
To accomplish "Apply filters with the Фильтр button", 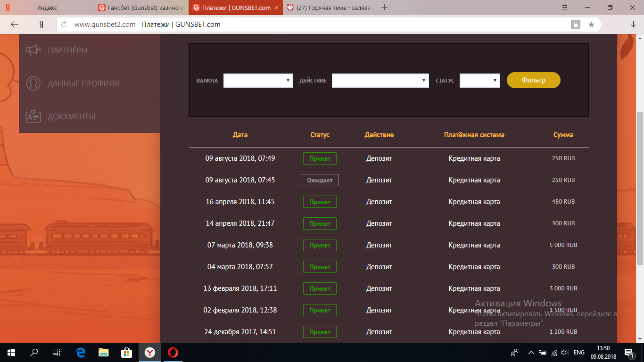I will click(x=534, y=80).
